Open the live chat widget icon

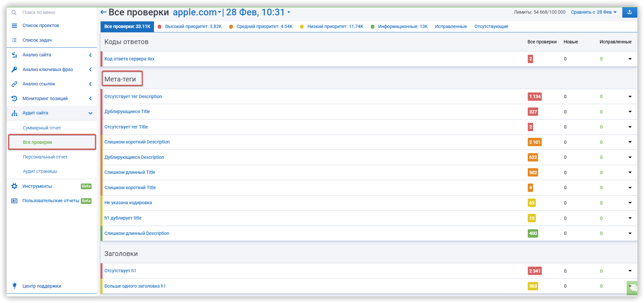pos(633,288)
